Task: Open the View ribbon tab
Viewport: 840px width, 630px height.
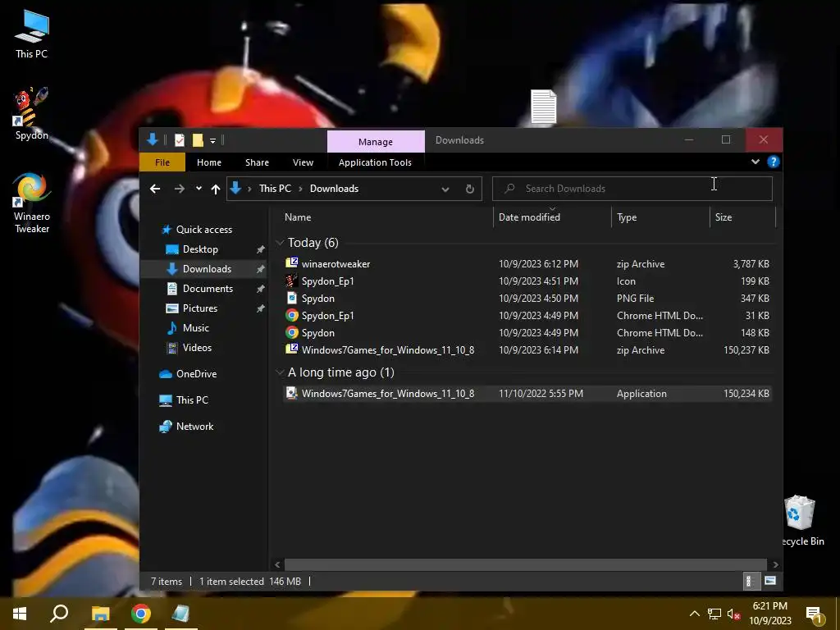Action: click(x=303, y=162)
